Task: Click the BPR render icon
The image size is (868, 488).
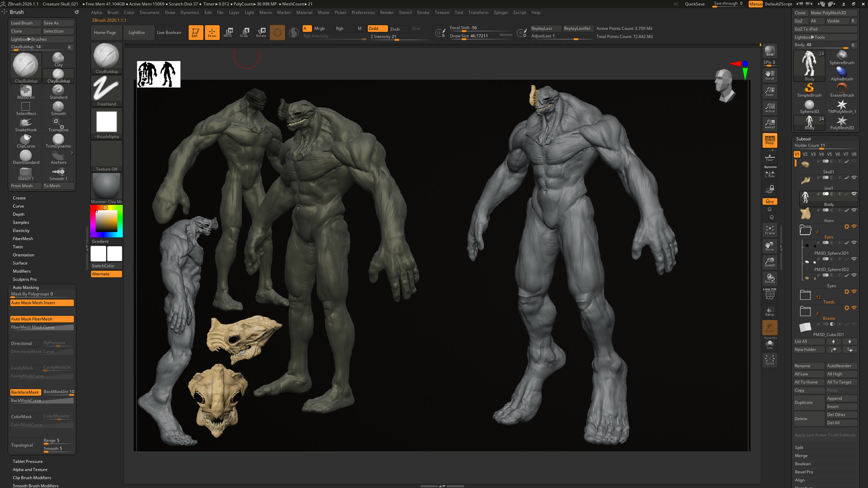Action: point(769,51)
